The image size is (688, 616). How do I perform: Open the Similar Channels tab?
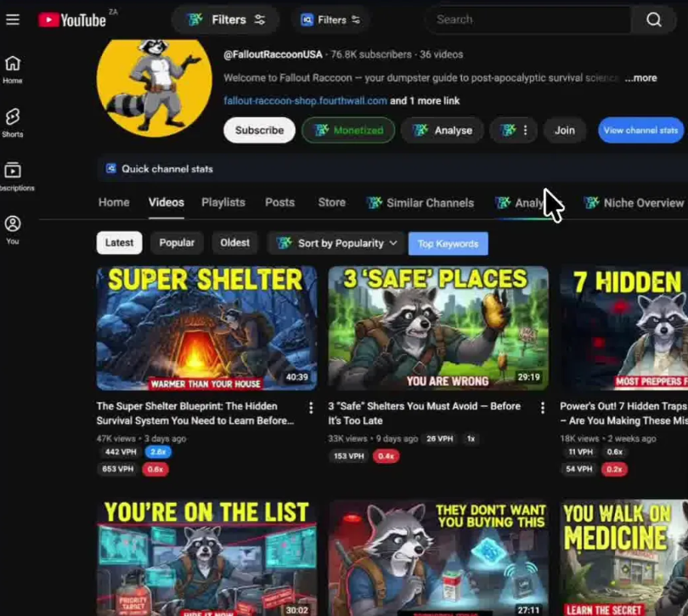pyautogui.click(x=420, y=203)
